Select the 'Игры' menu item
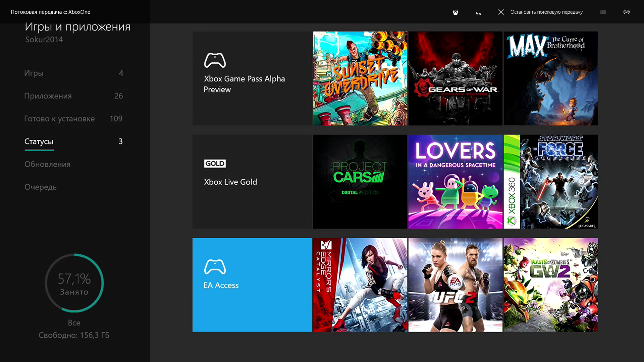644x362 pixels. 73,73
